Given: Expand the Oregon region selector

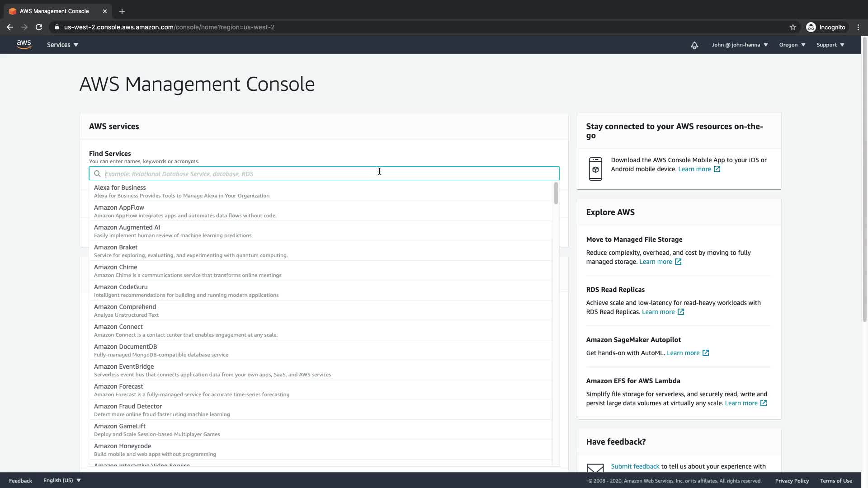Looking at the screenshot, I should (792, 45).
